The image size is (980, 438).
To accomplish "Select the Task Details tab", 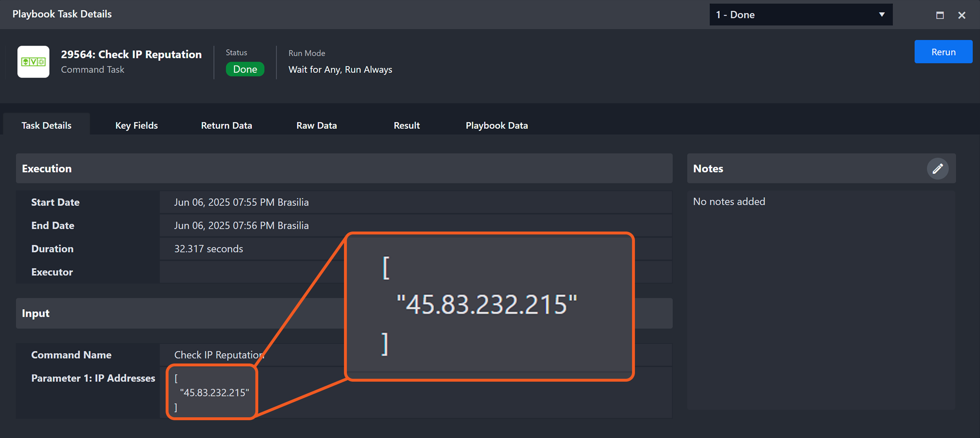I will 46,125.
